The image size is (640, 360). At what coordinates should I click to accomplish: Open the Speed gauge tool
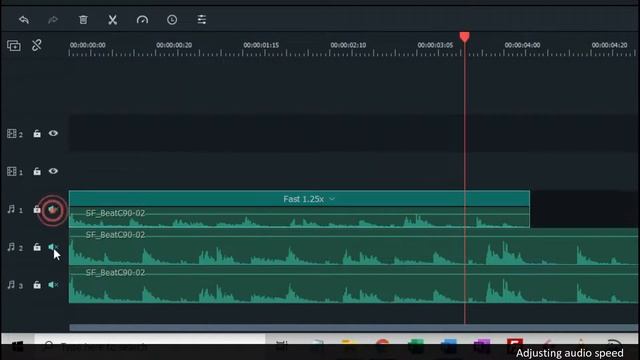(x=142, y=20)
